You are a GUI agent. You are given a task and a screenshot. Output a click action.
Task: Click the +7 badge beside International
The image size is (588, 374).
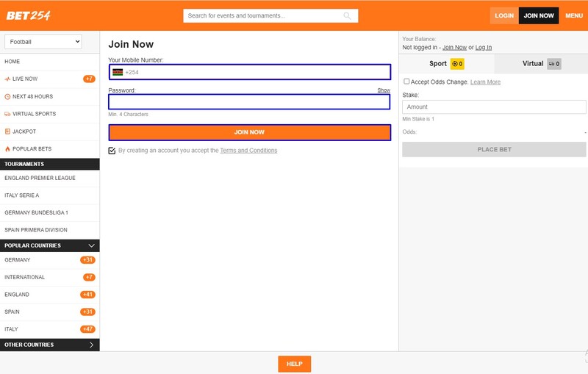[89, 277]
